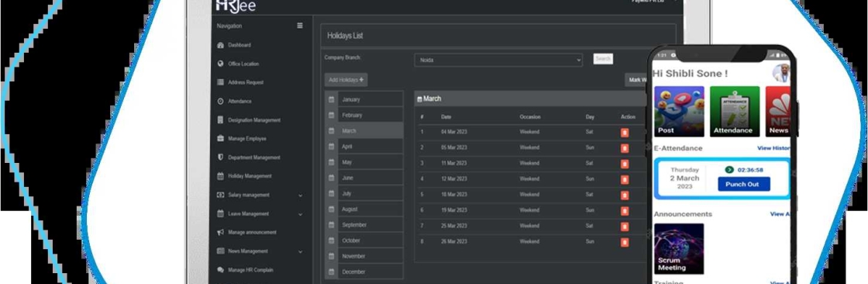Click the Manage announcement megaphone icon
Screen dimensions: 868x284
(x=220, y=233)
